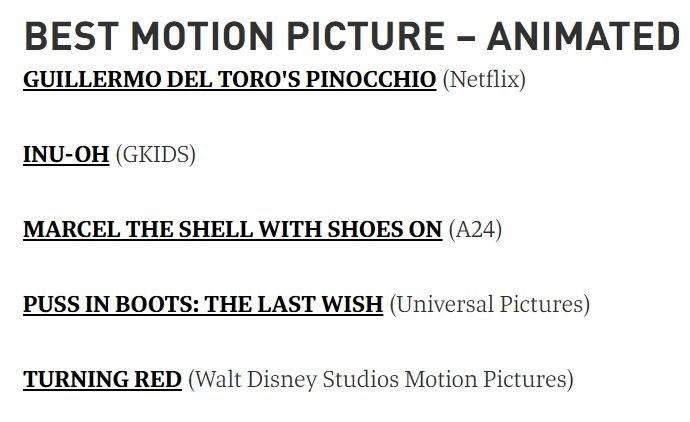Click the Best Motion Picture – Animated heading
Screen dimensions: 690x422
[x=351, y=37]
